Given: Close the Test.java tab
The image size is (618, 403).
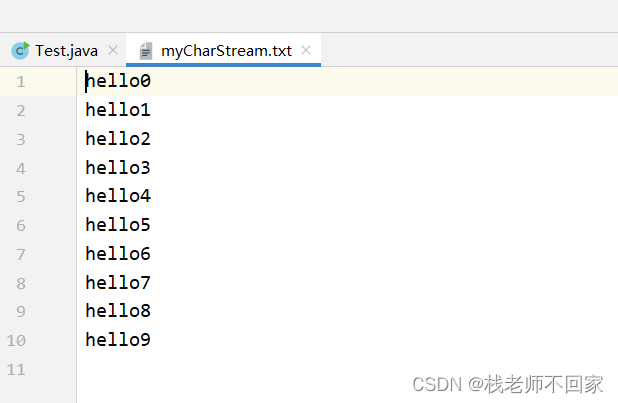Looking at the screenshot, I should [x=113, y=50].
